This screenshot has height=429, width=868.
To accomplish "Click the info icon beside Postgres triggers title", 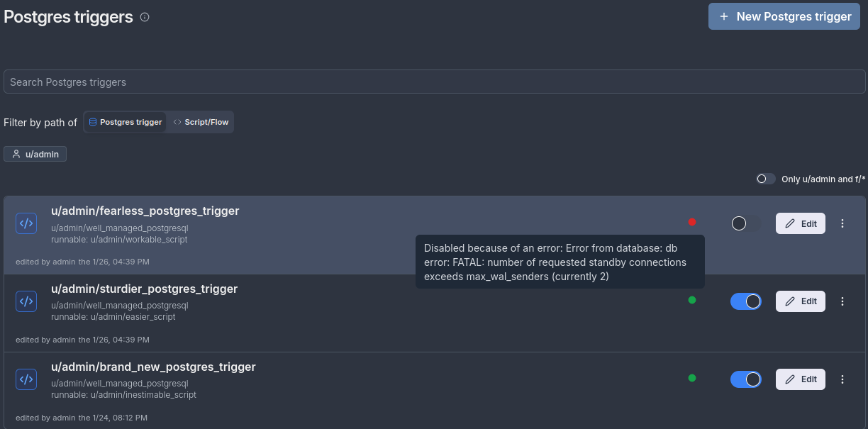I will (x=145, y=17).
